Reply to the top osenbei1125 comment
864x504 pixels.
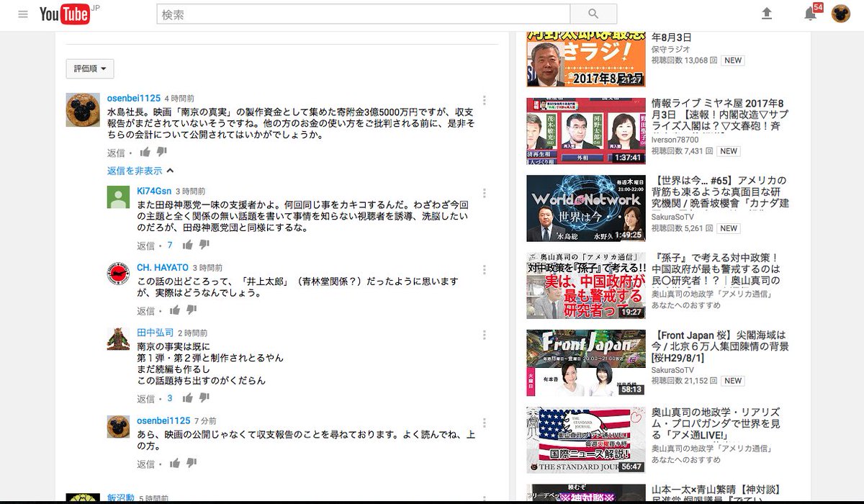pos(116,153)
